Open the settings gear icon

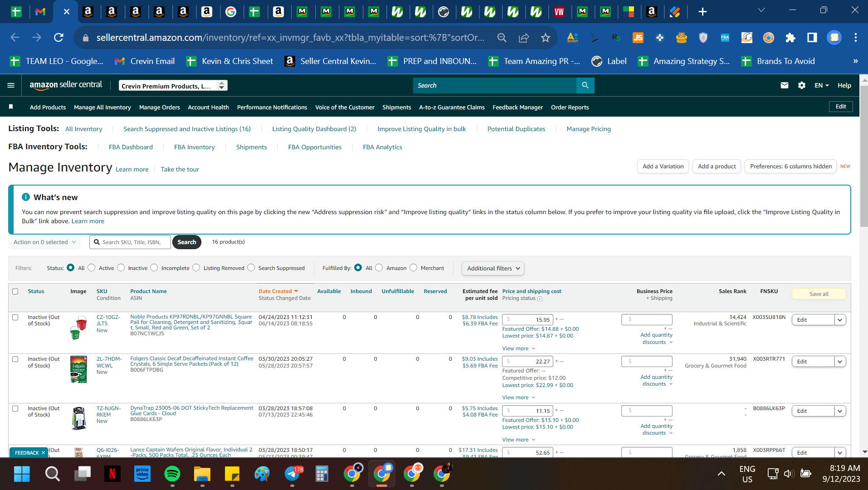(x=801, y=85)
